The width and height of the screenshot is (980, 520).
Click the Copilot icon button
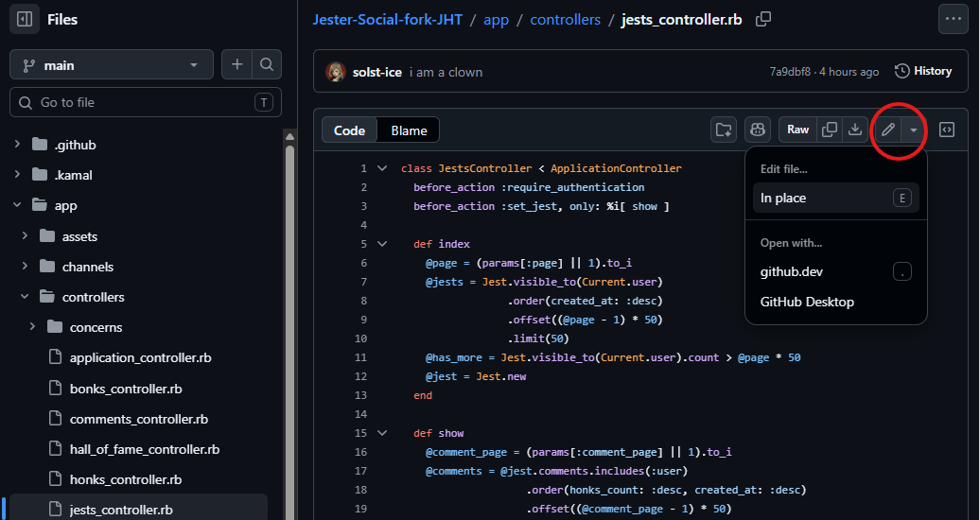click(x=758, y=130)
